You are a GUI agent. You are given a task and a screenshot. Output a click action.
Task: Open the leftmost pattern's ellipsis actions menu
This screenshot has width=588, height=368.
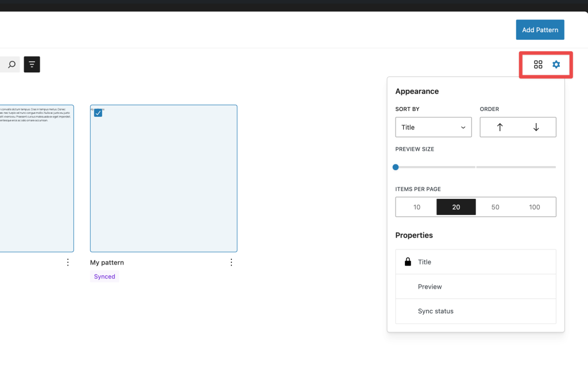pyautogui.click(x=68, y=262)
